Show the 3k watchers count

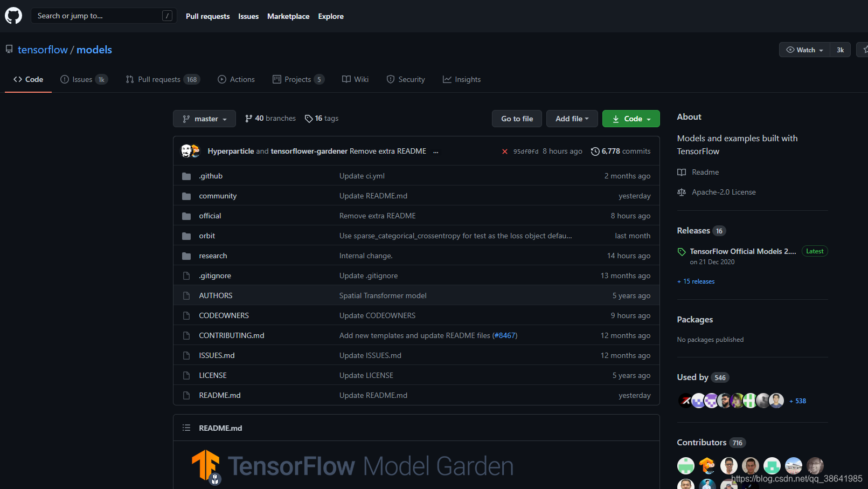click(x=840, y=50)
